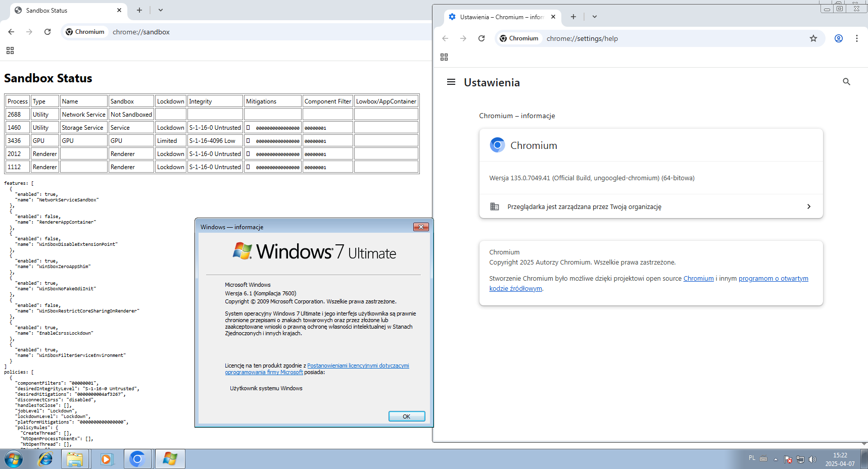Open the Chromium open source project link
868x469 pixels.
(699, 279)
